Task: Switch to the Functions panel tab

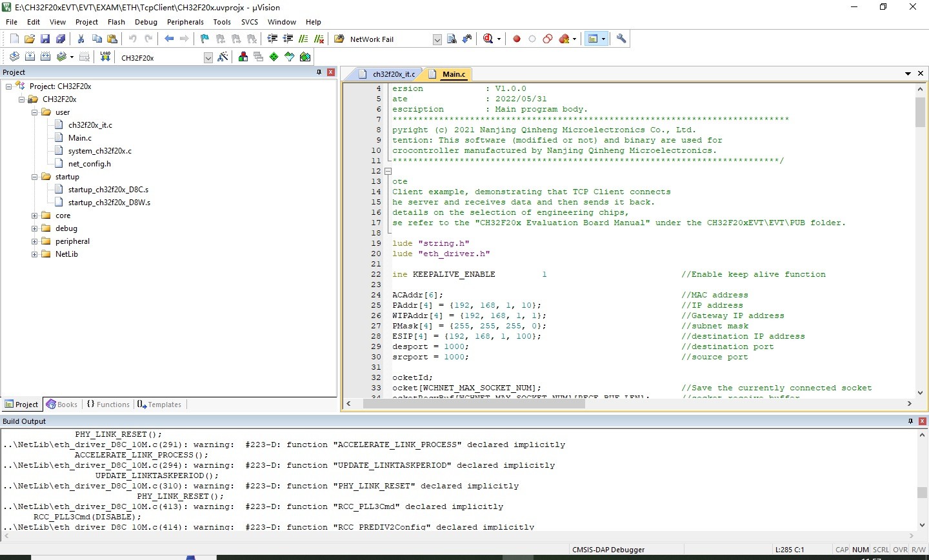Action: pyautogui.click(x=108, y=405)
